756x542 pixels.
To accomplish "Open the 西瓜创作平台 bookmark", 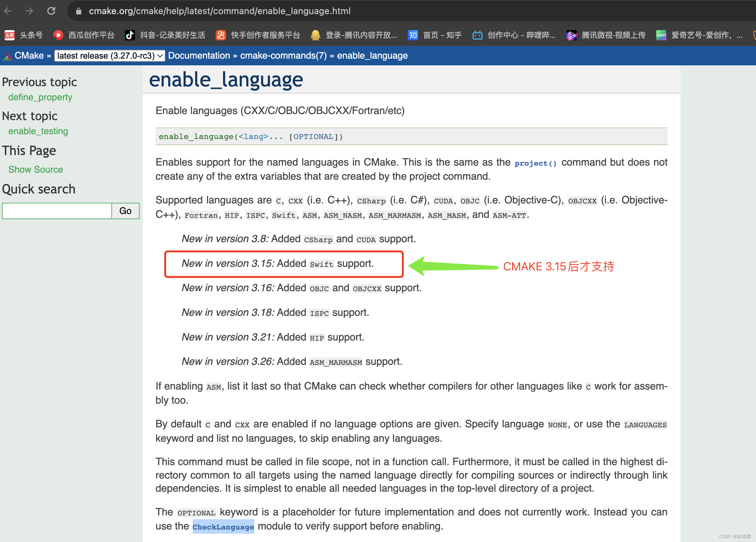I will (84, 35).
